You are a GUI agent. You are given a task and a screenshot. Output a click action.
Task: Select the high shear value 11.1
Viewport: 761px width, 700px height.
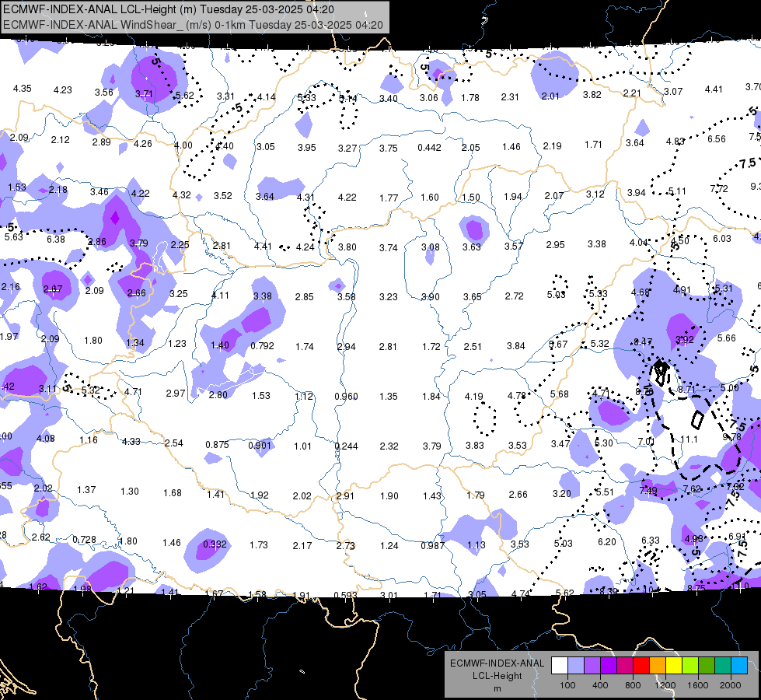pos(689,439)
